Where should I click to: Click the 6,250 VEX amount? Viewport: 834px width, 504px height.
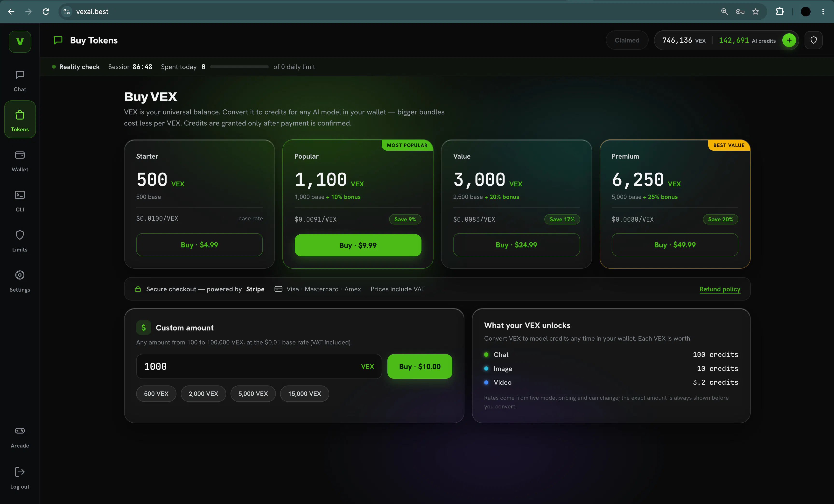646,180
